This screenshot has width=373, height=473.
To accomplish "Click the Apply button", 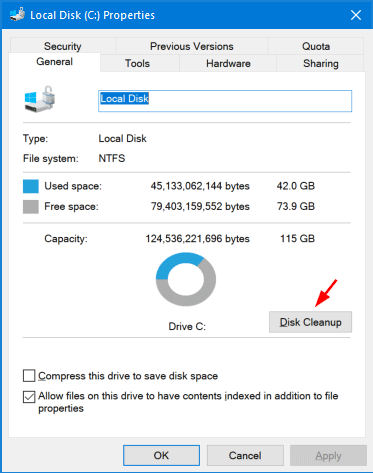I will 328,455.
